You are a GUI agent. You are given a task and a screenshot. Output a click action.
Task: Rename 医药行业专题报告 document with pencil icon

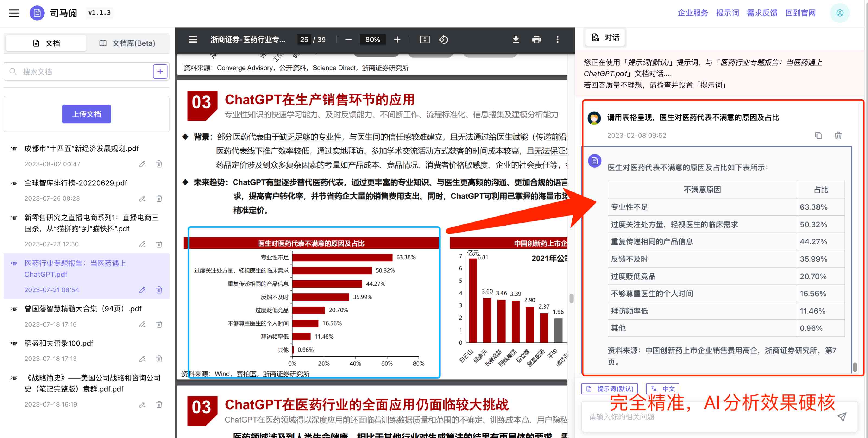[142, 290]
